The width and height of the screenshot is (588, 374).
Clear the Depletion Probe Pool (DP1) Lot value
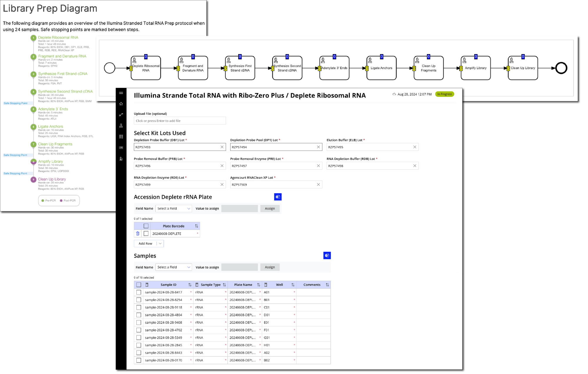tap(318, 147)
